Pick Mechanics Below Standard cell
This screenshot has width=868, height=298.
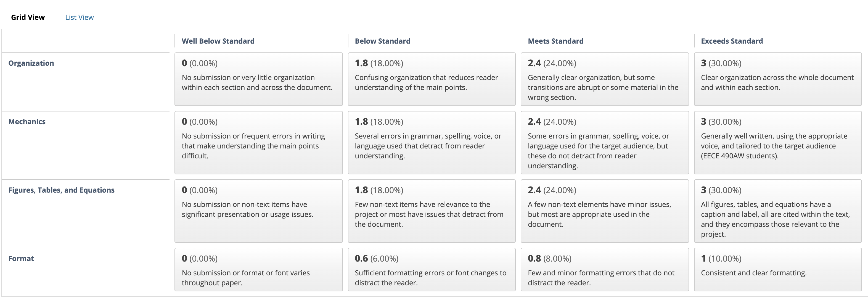pos(431,142)
